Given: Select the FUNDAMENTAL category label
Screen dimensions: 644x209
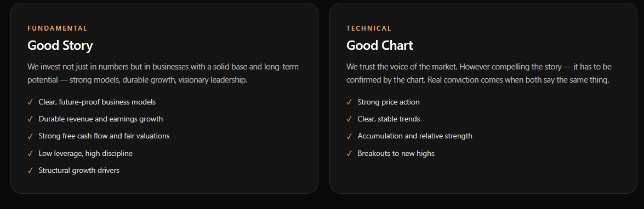Looking at the screenshot, I should pyautogui.click(x=58, y=28).
